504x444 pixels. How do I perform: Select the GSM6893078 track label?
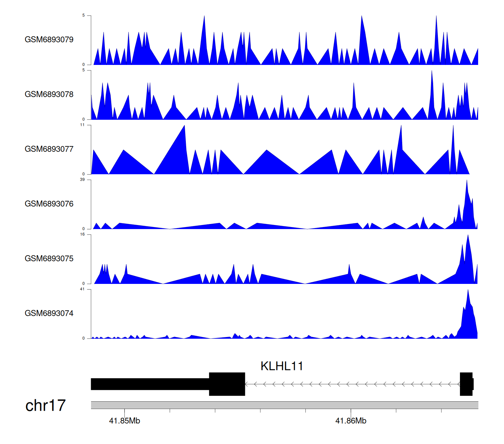(x=49, y=95)
